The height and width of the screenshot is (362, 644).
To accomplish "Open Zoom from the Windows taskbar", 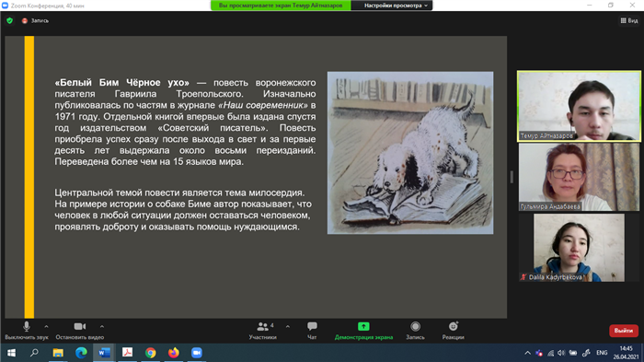I will point(197,353).
